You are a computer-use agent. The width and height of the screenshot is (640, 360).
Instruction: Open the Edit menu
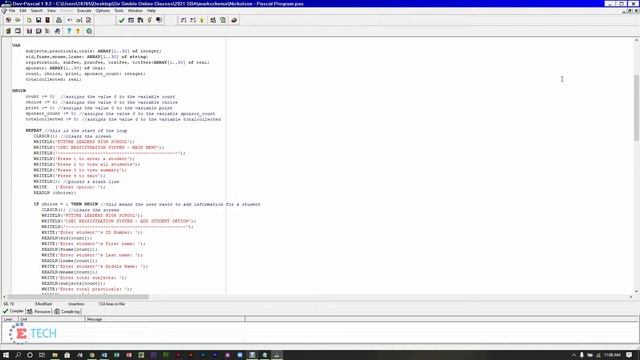(23, 11)
